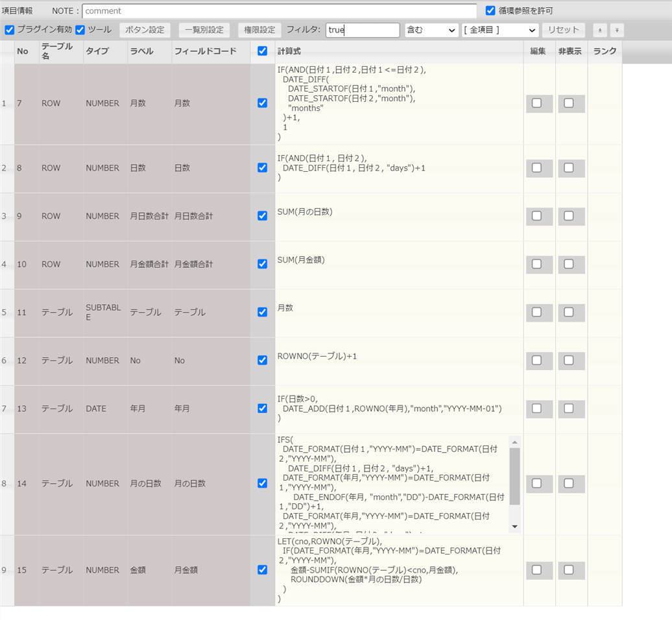This screenshot has height=620, width=672.
Task: Uncheck the formula checkbox for 月数 row
Action: point(262,103)
